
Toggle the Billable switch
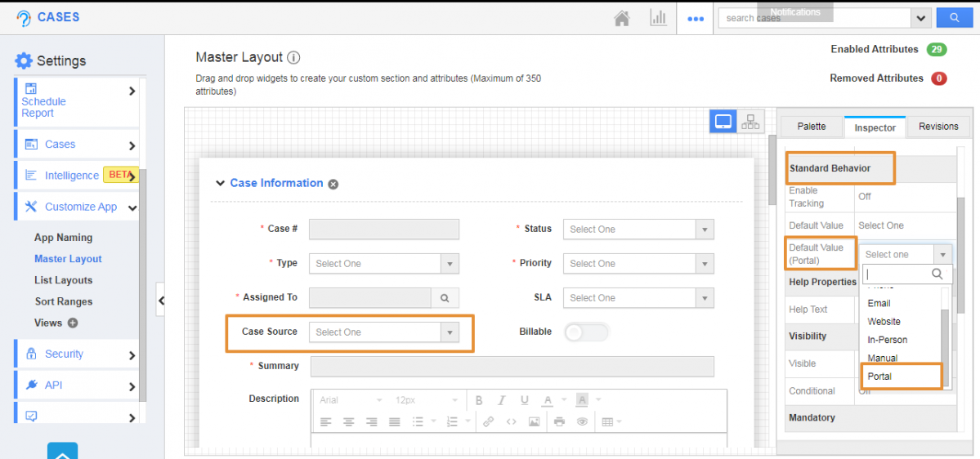pos(586,332)
